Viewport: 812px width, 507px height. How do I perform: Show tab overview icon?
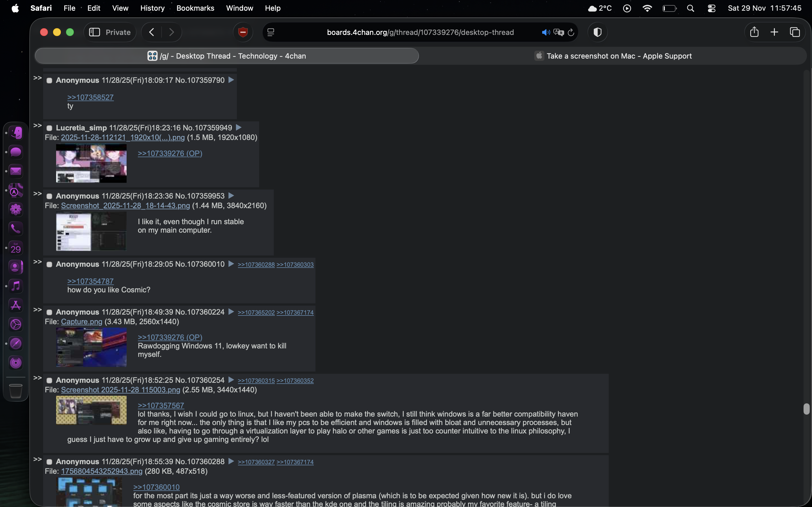coord(795,32)
